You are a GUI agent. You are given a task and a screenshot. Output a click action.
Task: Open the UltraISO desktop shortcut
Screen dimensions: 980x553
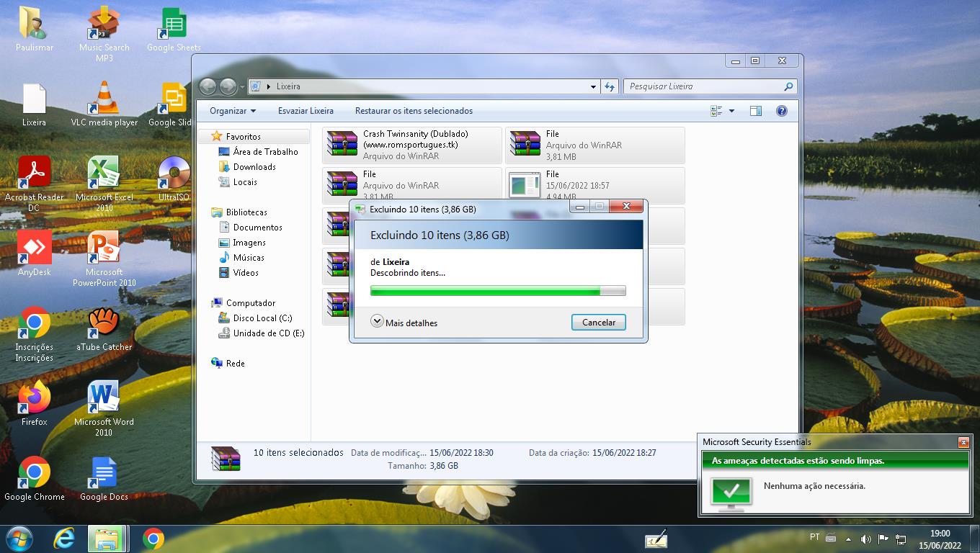(174, 174)
